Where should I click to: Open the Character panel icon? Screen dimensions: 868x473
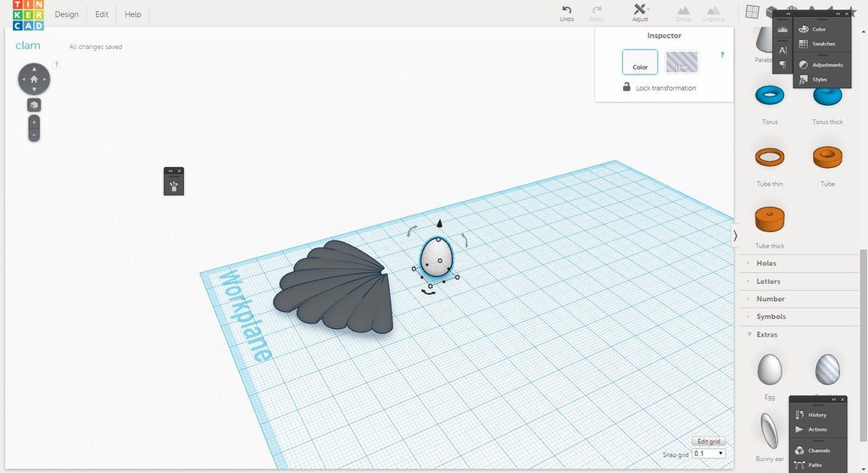coord(782,50)
